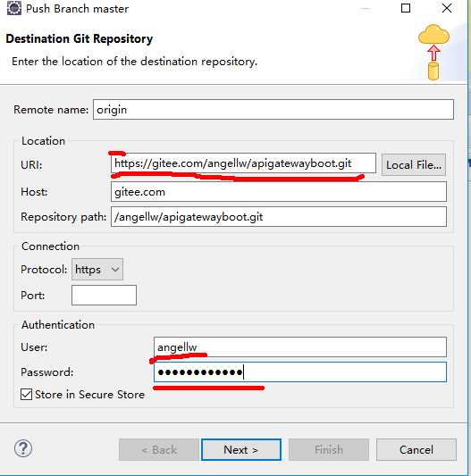
Task: Click the help question mark icon
Action: (23, 448)
